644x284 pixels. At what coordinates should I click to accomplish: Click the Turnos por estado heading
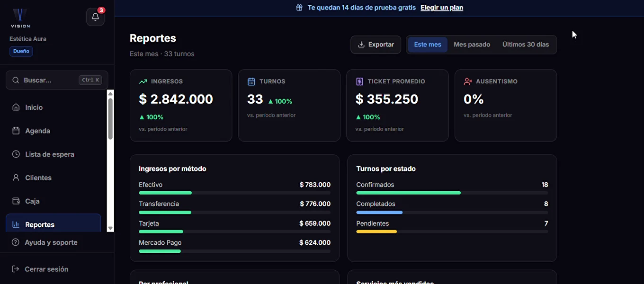click(x=386, y=169)
